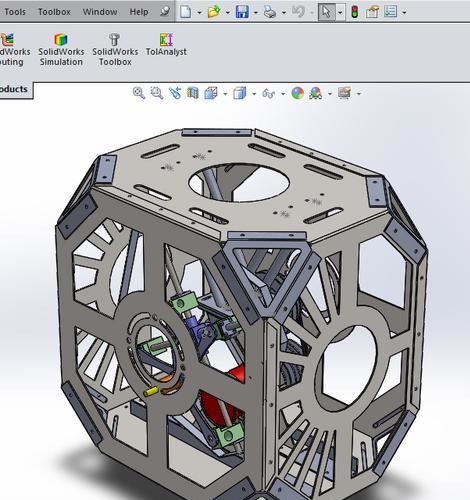Click the Edit Appearance color ball
Image resolution: width=470 pixels, height=500 pixels.
[298, 93]
